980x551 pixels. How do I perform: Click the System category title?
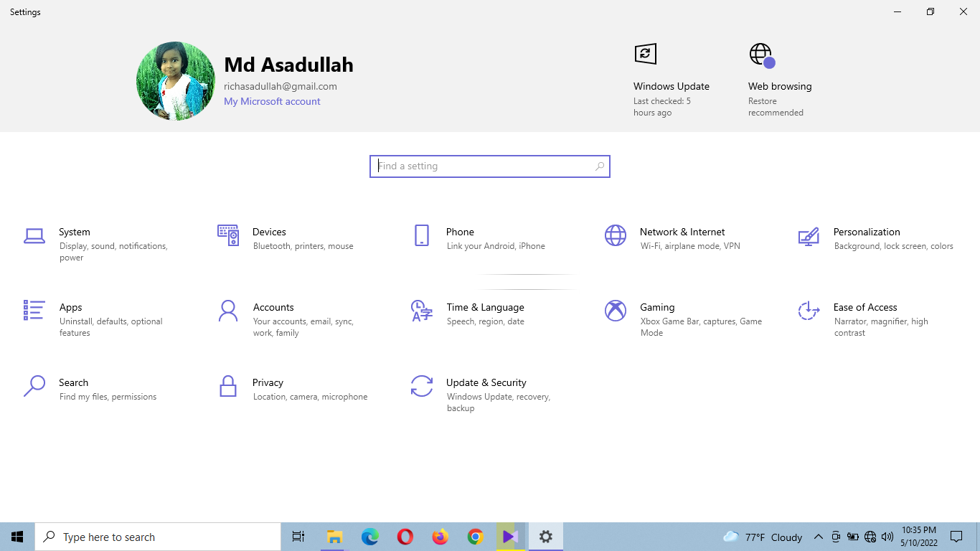tap(75, 232)
